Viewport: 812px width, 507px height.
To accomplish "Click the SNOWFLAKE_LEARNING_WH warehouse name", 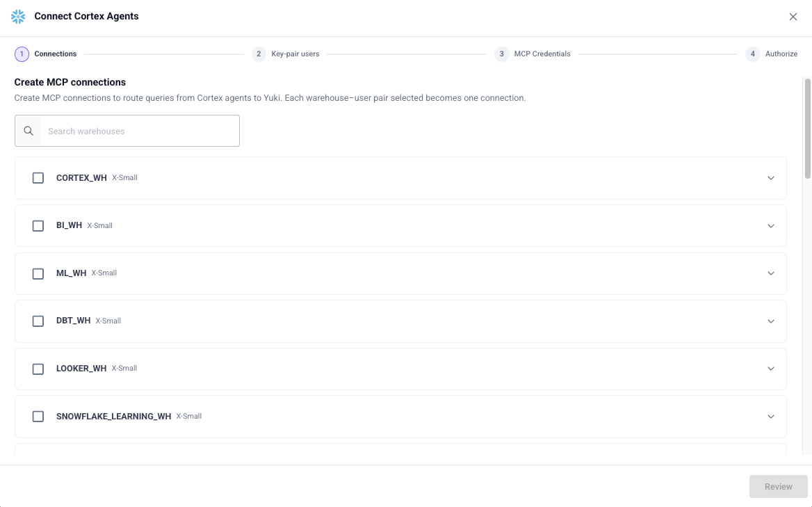I will pyautogui.click(x=113, y=416).
